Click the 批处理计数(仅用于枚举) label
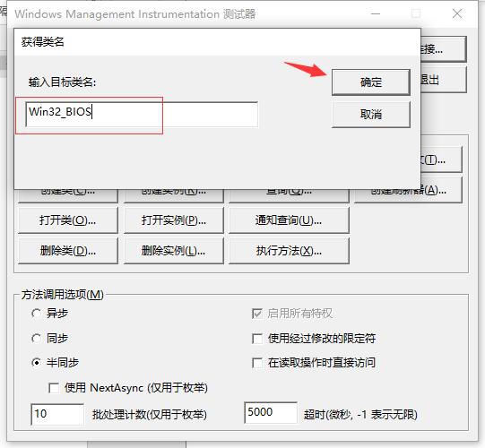485x448 pixels. [150, 414]
